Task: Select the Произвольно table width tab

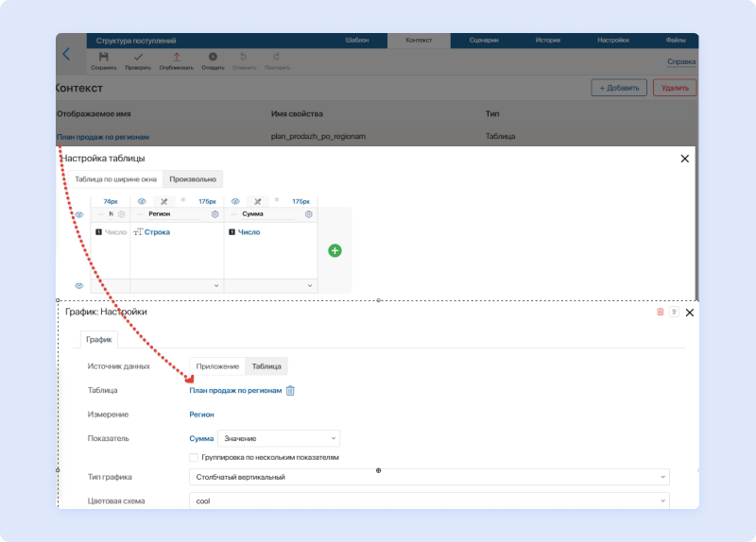Action: click(x=193, y=179)
